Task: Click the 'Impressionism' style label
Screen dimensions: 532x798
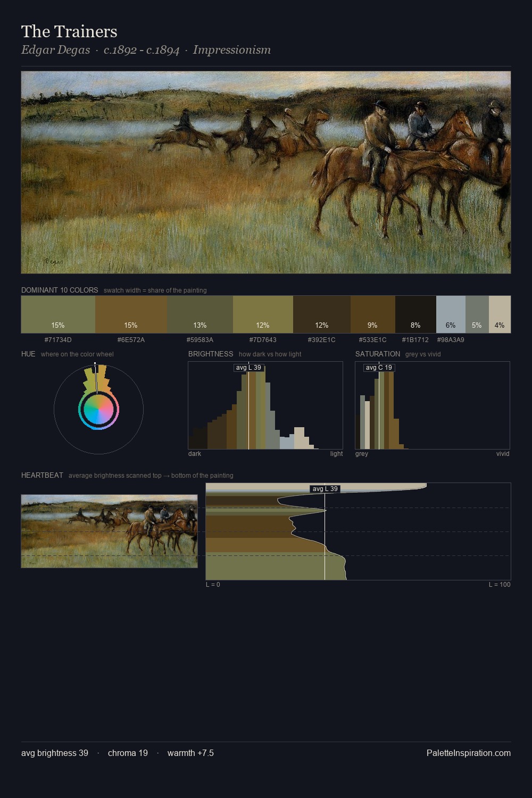Action: coord(232,50)
